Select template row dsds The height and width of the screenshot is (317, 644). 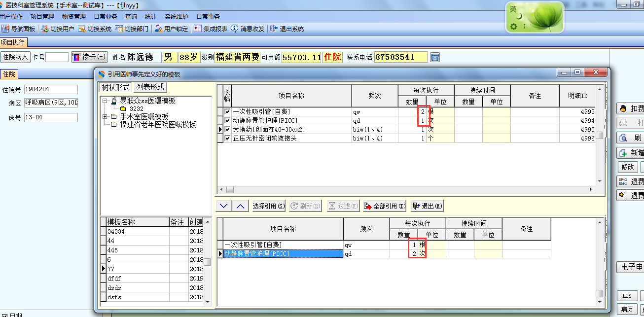(x=152, y=287)
